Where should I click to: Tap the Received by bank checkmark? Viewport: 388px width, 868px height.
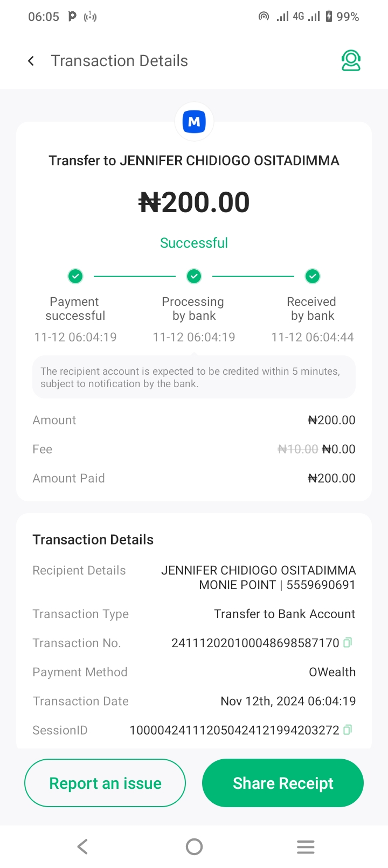coord(313,276)
